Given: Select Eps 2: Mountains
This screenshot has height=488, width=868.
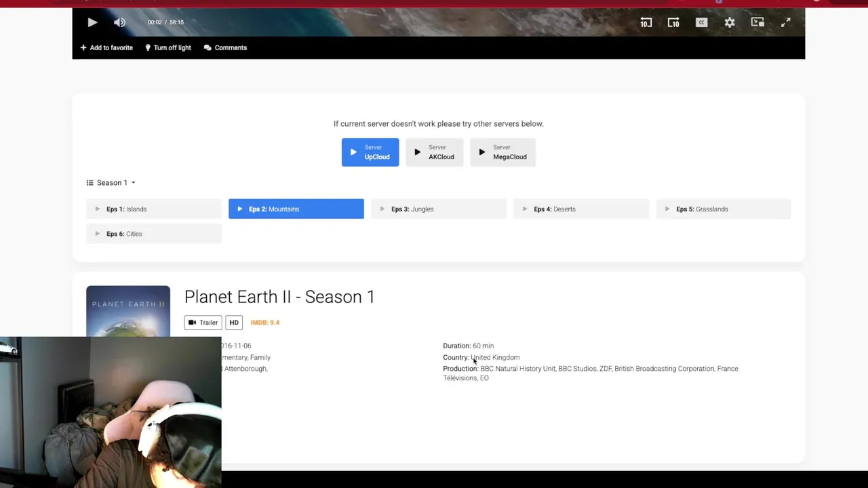Looking at the screenshot, I should point(296,209).
